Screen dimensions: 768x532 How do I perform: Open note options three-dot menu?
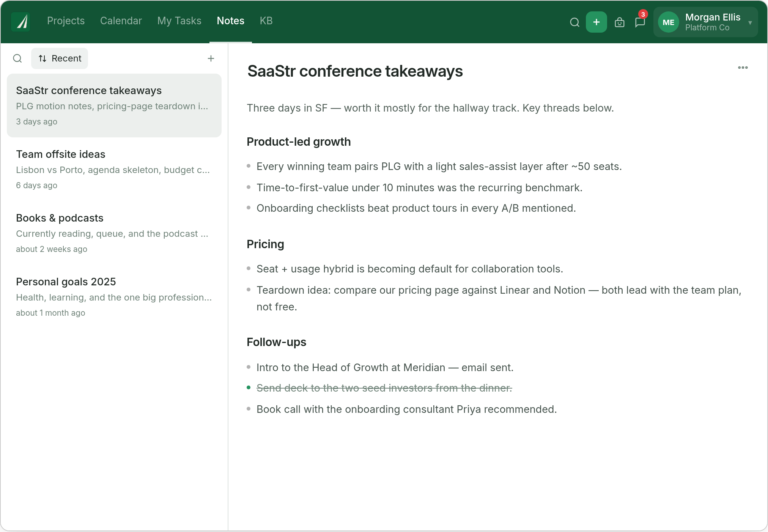click(743, 68)
